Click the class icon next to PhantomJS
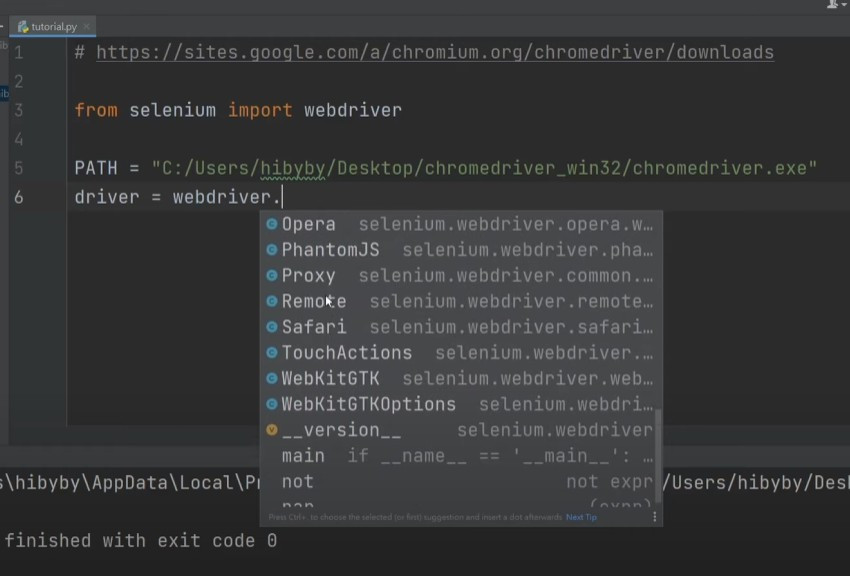850x576 pixels. pos(272,249)
